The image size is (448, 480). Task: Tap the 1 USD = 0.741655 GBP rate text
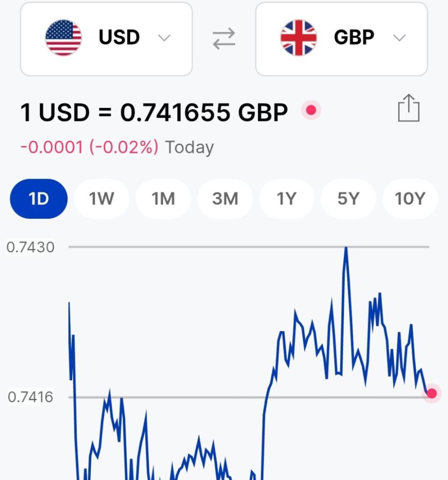point(154,112)
